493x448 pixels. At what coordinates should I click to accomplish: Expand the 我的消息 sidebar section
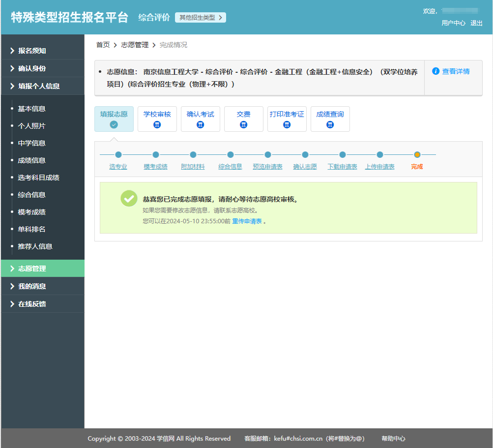click(x=43, y=286)
